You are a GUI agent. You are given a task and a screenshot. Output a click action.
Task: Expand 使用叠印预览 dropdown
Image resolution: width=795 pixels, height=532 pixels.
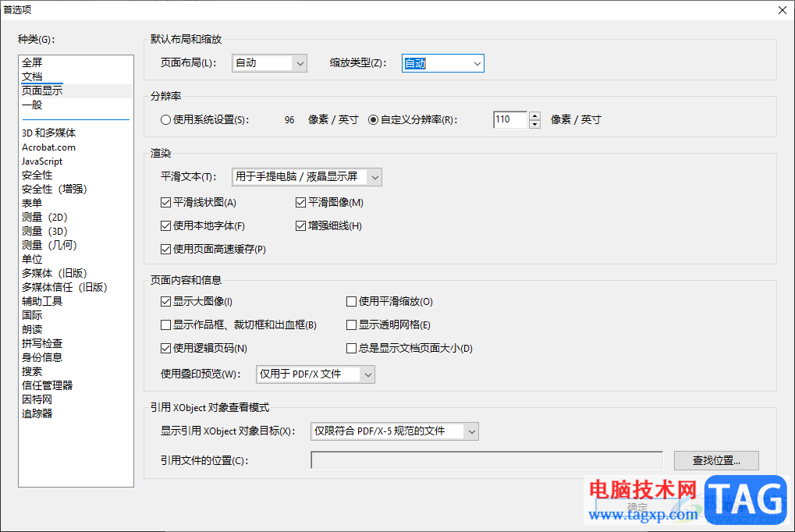pos(315,374)
